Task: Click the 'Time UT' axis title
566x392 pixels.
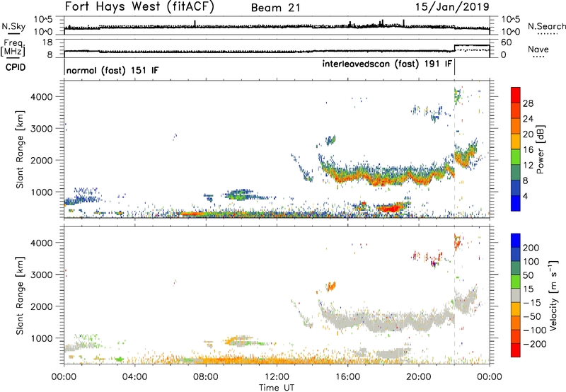Action: click(277, 388)
